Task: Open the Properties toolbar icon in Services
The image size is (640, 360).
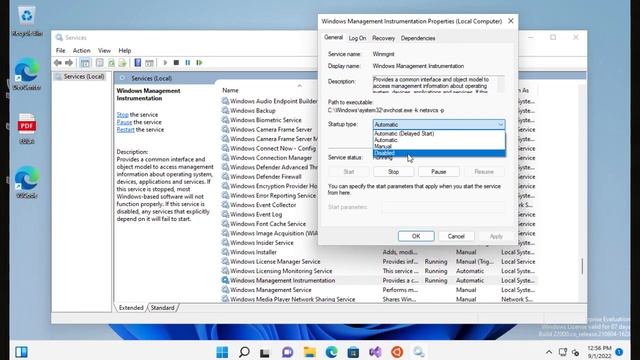Action: (100, 63)
